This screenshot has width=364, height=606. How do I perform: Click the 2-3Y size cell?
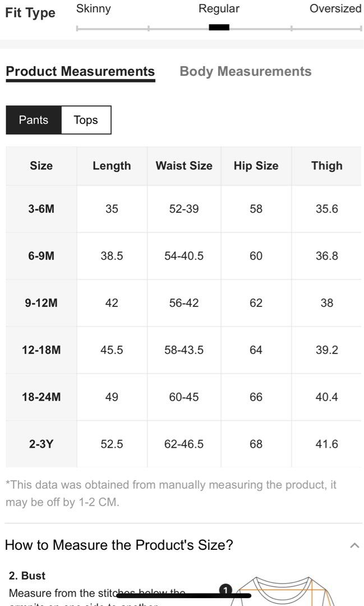coord(42,444)
